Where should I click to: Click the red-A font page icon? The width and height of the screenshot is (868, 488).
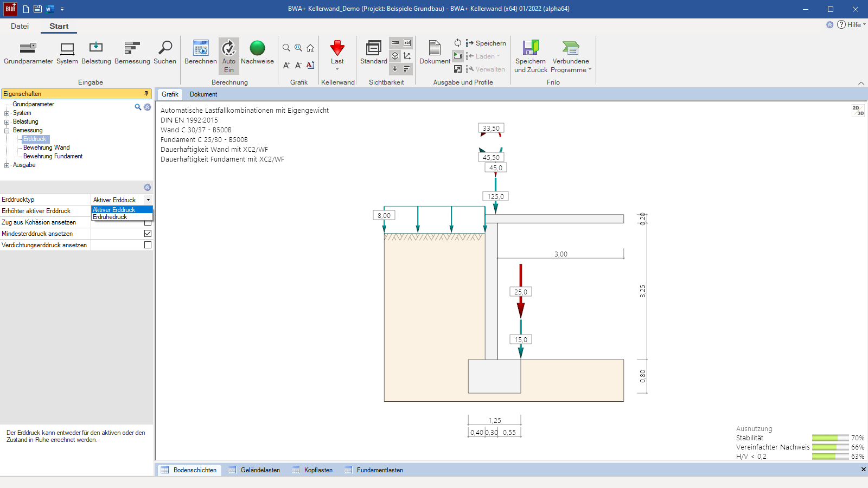click(310, 65)
